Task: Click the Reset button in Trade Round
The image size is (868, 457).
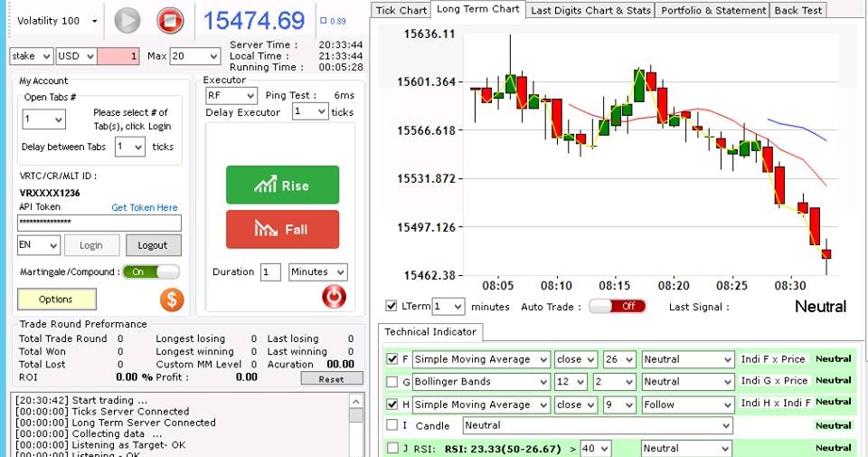Action: pyautogui.click(x=332, y=379)
